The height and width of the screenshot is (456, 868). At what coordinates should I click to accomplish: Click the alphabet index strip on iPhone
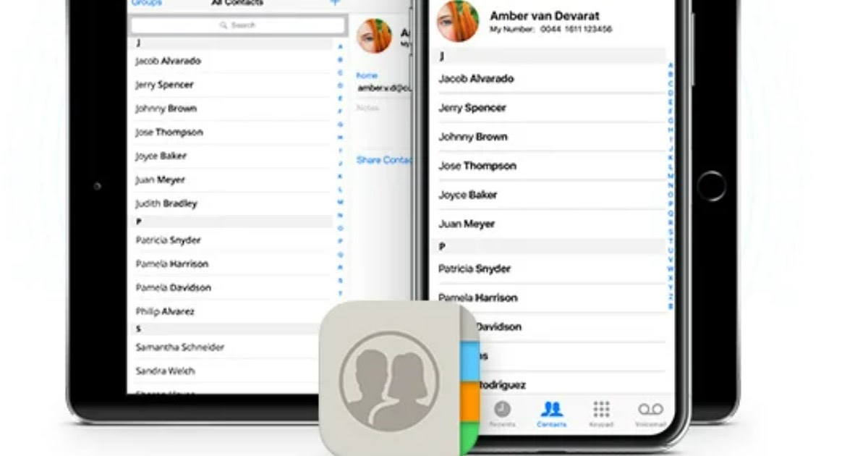[x=671, y=186]
